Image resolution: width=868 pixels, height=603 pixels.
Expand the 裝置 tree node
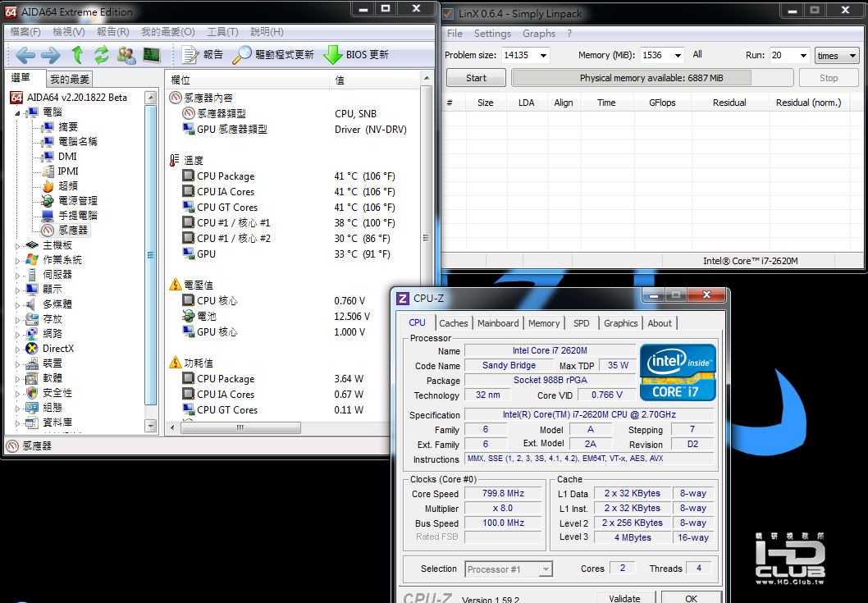18,364
